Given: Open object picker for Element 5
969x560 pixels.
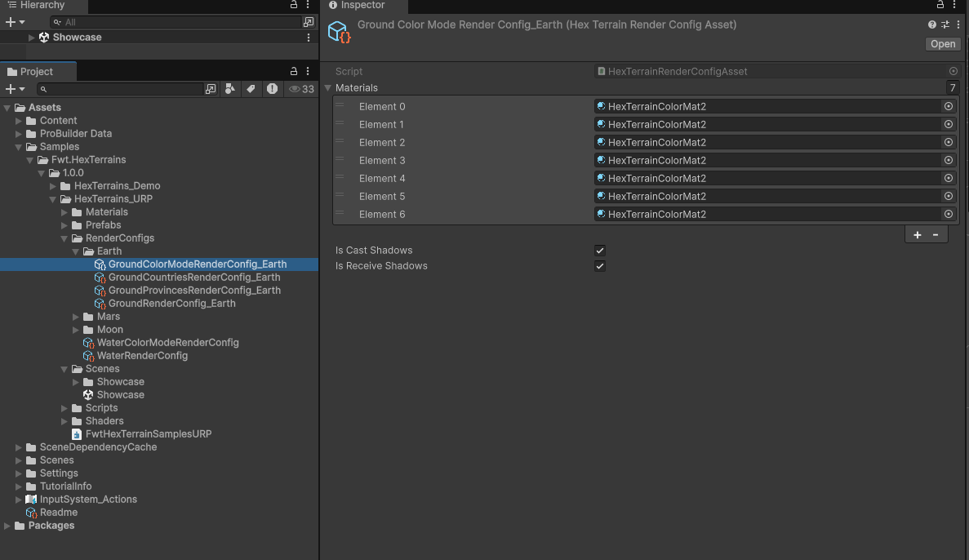Looking at the screenshot, I should click(x=949, y=196).
